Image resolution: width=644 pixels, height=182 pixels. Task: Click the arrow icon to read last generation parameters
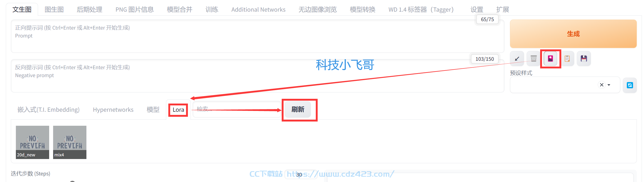(517, 58)
